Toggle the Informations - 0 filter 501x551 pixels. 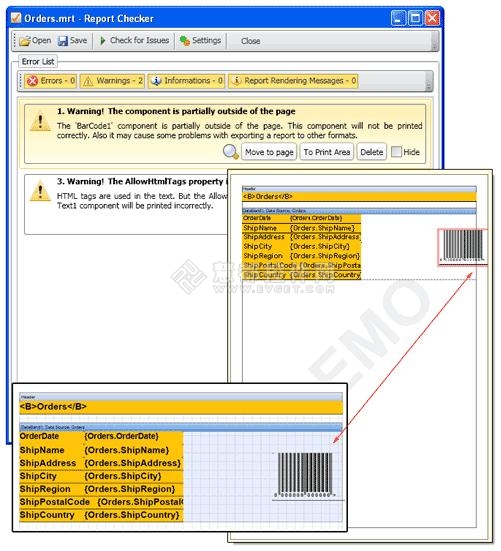(187, 81)
